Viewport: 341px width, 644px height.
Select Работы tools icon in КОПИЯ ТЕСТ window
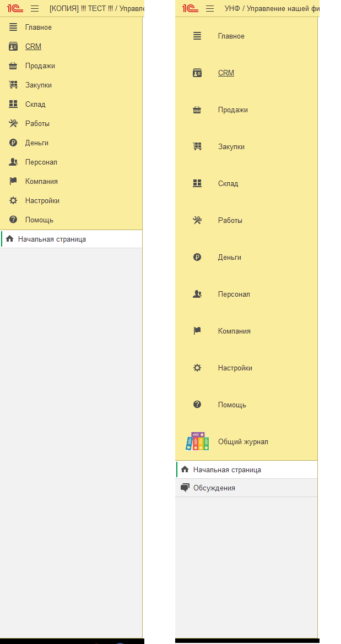13,124
